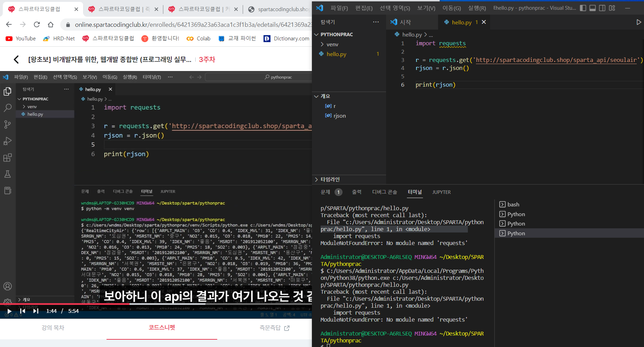Open customize layout icon
644x347 pixels.
612,8
